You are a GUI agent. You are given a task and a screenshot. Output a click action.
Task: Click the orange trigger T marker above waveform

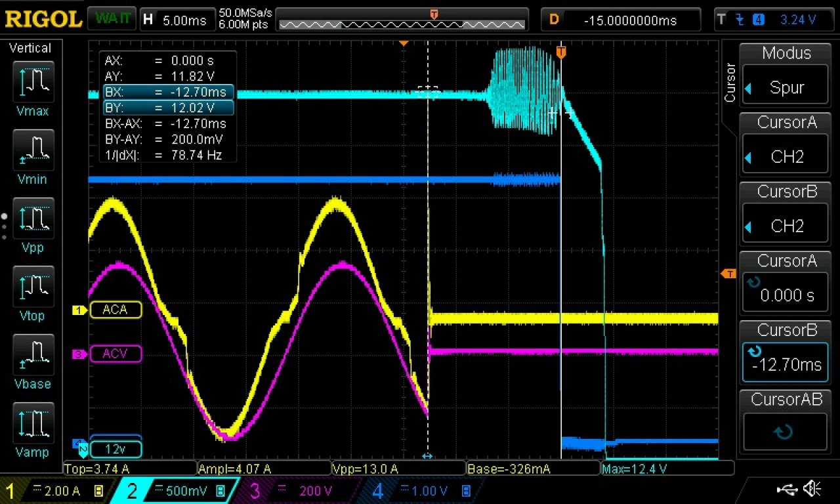pyautogui.click(x=560, y=52)
